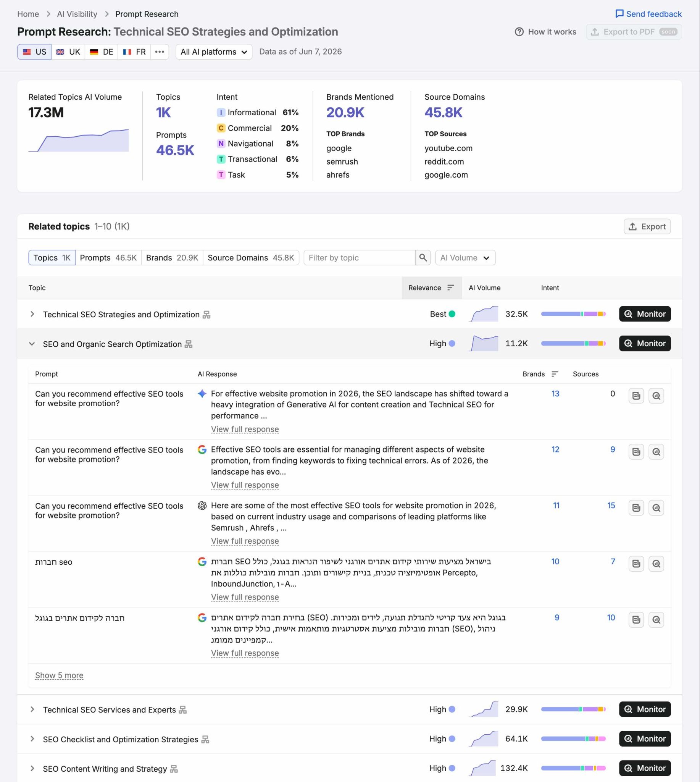Screen dimensions: 700x782
Task: Click monitor magnifier icon for the 'חברות seo' row
Action: point(656,564)
